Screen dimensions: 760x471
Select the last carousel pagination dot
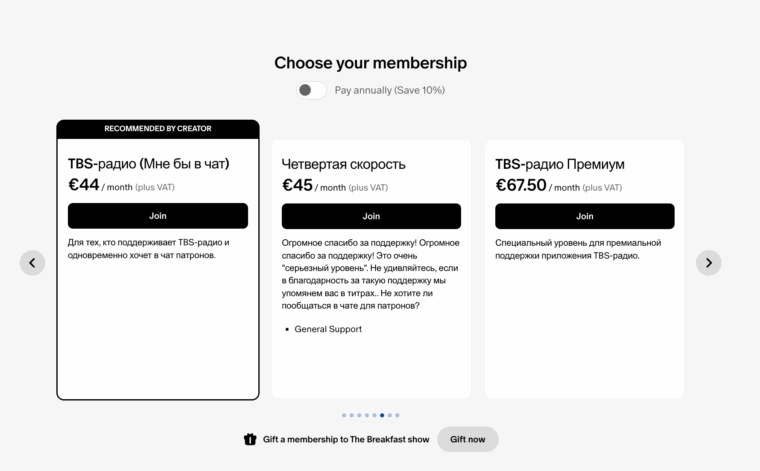coord(397,415)
